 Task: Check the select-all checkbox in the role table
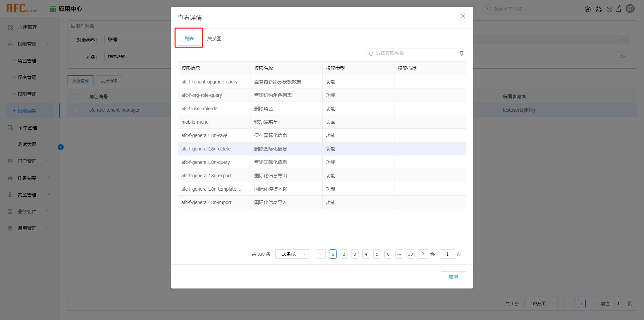[76, 97]
